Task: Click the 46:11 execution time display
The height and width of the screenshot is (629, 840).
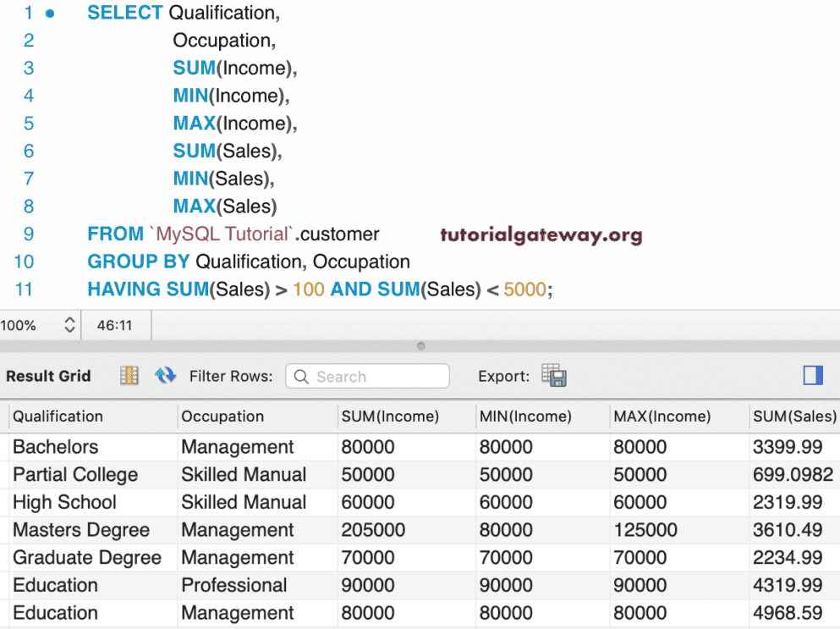Action: 116,324
